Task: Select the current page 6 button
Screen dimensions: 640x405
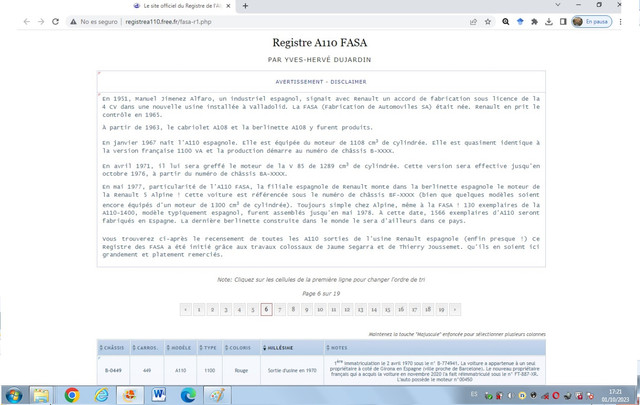Action: tap(266, 309)
